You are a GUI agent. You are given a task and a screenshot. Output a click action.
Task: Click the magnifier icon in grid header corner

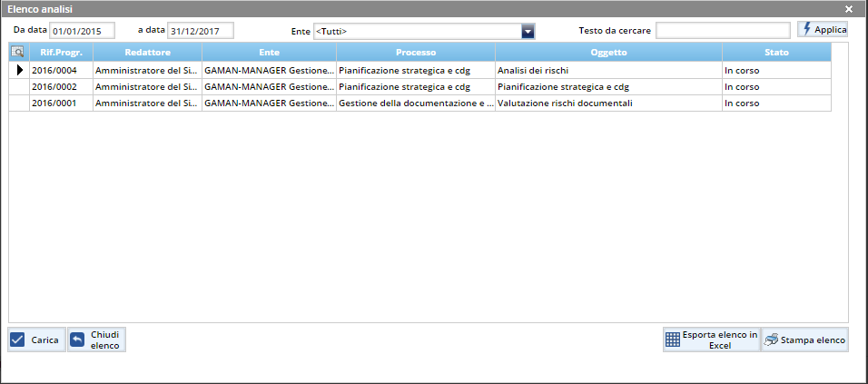[18, 53]
